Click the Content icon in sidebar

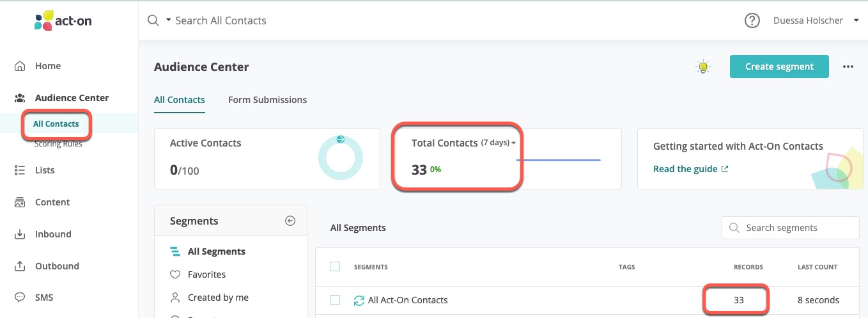pyautogui.click(x=20, y=202)
